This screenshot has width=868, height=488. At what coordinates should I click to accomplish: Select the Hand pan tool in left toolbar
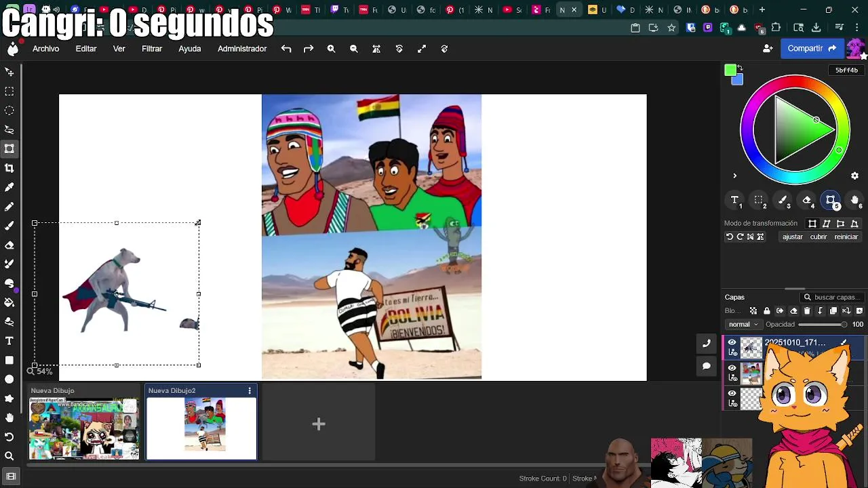pyautogui.click(x=9, y=418)
